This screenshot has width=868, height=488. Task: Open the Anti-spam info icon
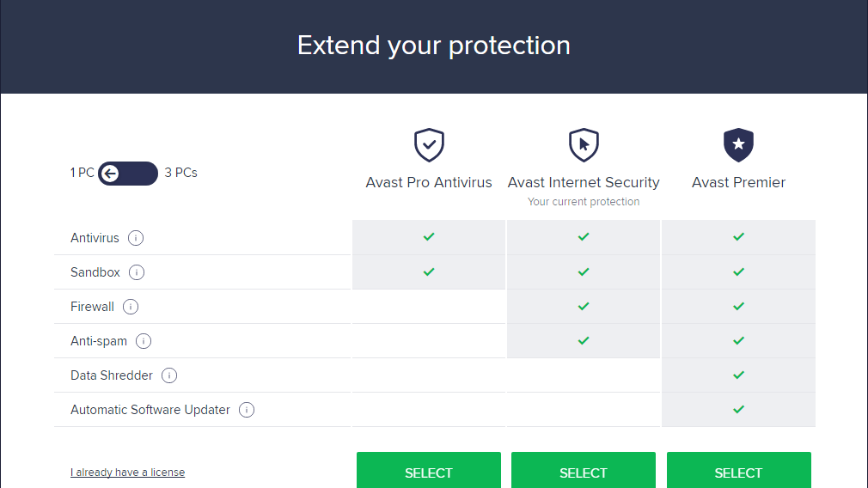coord(144,341)
